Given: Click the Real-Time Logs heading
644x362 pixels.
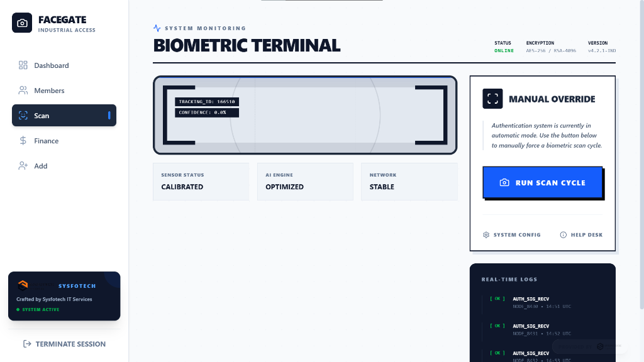Looking at the screenshot, I should coord(509,280).
